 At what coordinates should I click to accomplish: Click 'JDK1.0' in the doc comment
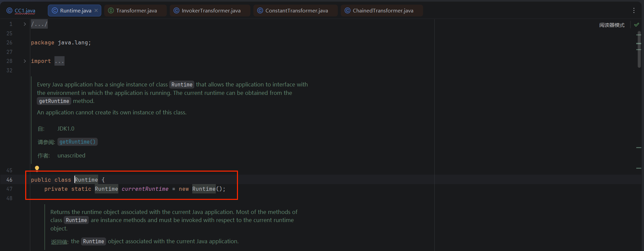[x=66, y=129]
